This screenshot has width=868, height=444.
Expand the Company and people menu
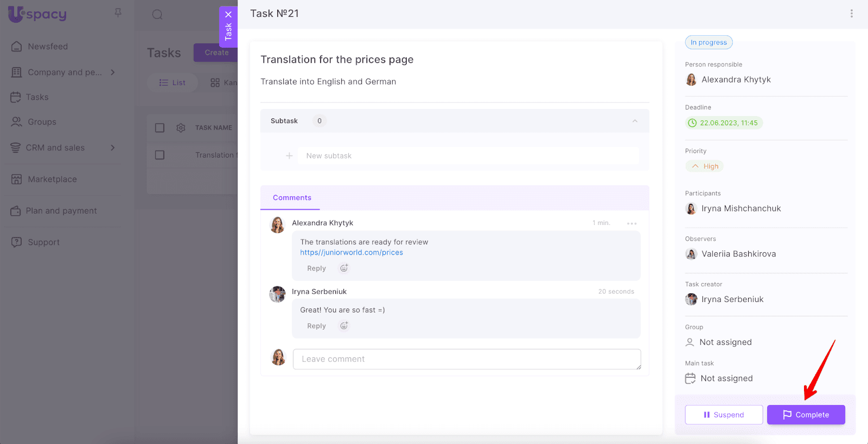pyautogui.click(x=113, y=72)
